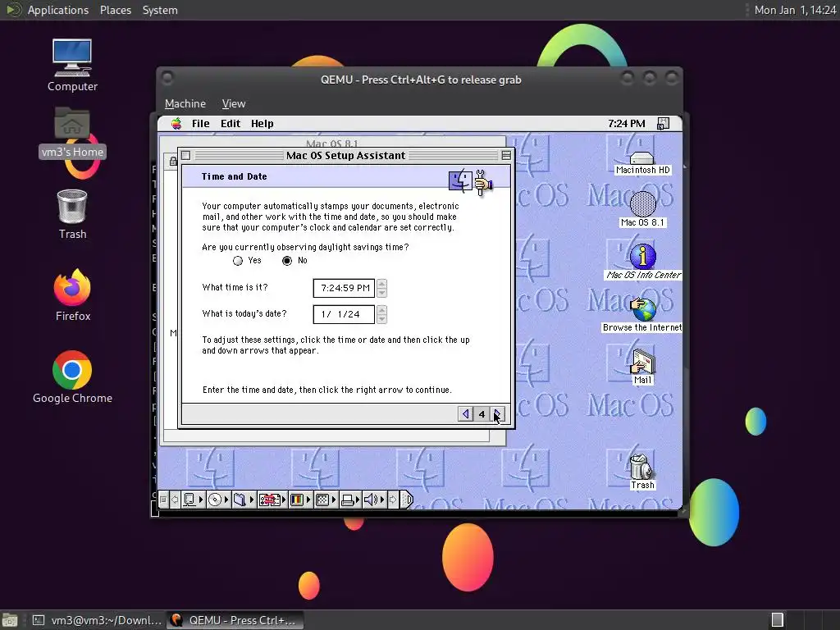Increase the time with the up arrow
Viewport: 840px width, 630px height.
click(381, 284)
